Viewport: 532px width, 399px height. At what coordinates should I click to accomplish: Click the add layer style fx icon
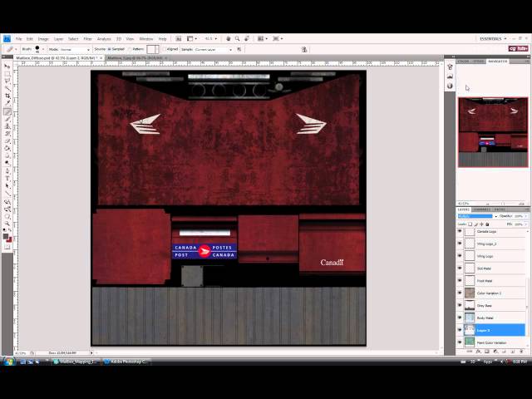tap(480, 352)
